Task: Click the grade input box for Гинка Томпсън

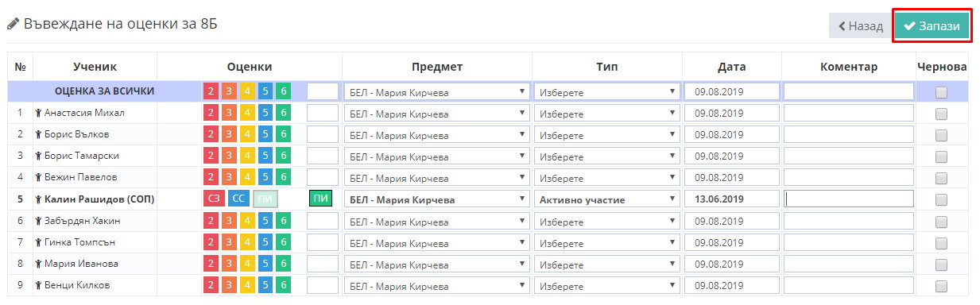Action: click(323, 242)
